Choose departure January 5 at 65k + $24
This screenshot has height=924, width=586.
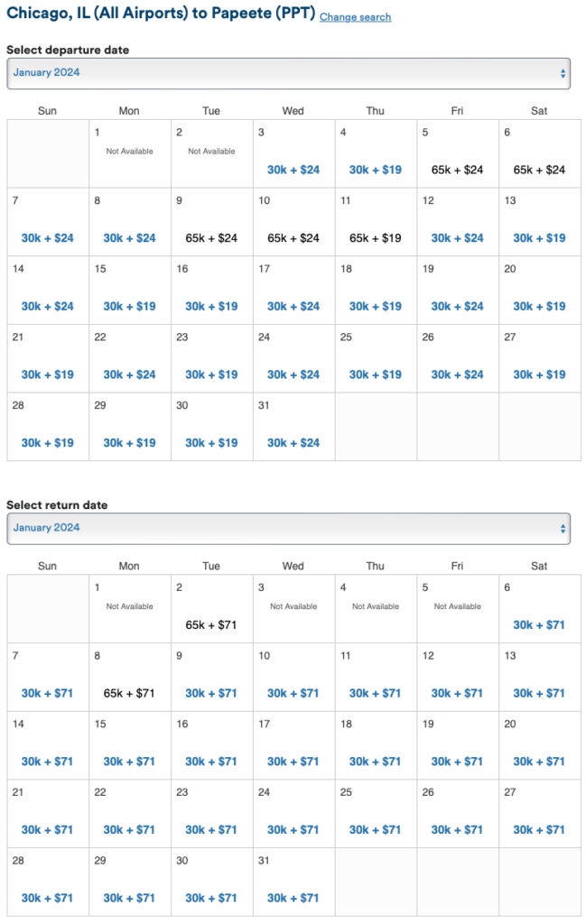pos(458,170)
